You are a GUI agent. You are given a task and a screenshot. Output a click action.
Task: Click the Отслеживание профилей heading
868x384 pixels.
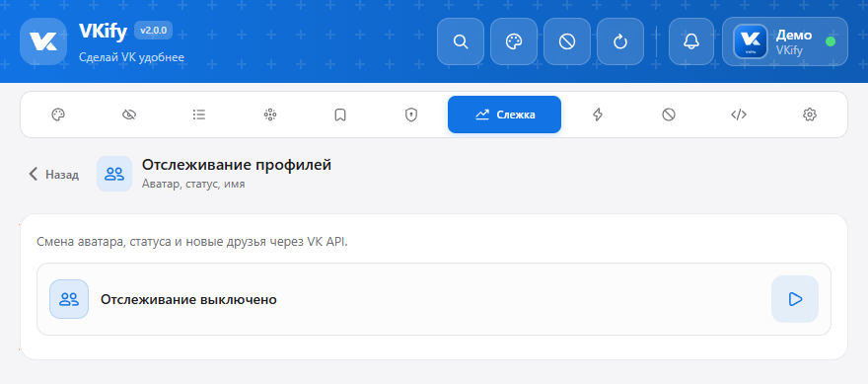click(x=237, y=165)
